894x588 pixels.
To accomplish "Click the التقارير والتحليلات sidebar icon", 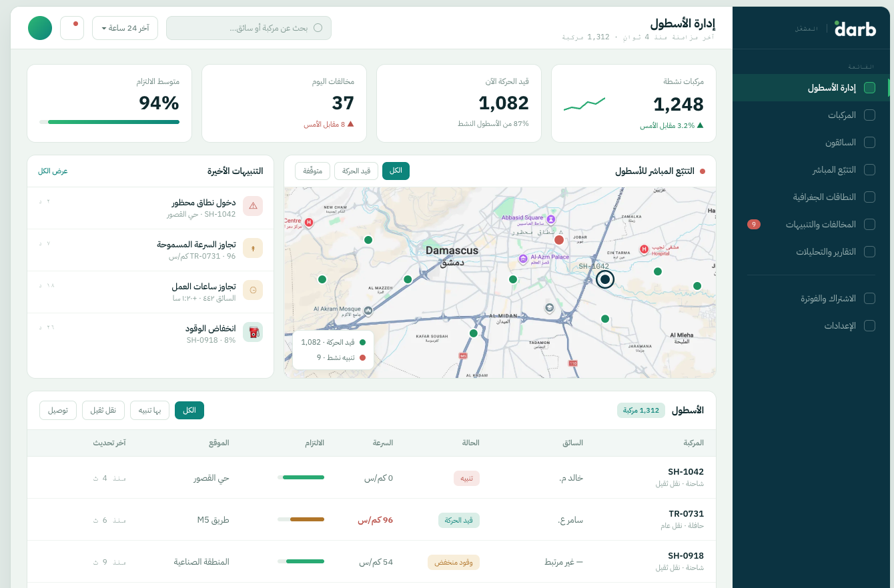I will tap(869, 251).
